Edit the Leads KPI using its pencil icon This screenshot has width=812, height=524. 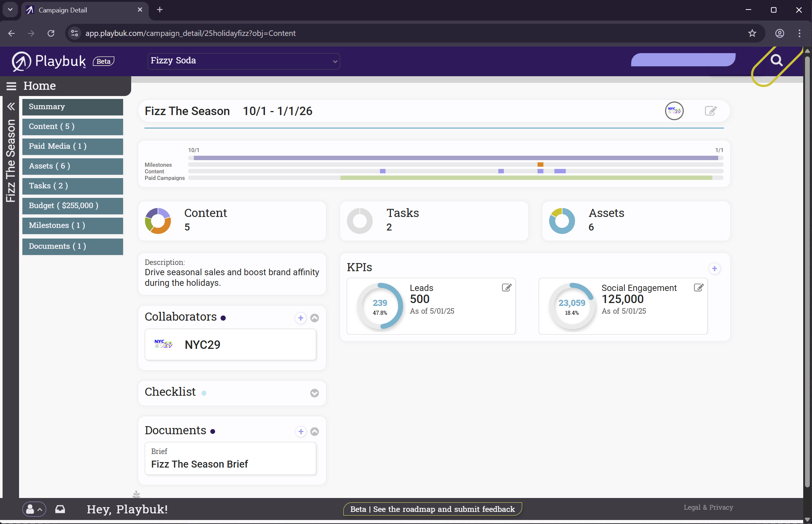506,288
